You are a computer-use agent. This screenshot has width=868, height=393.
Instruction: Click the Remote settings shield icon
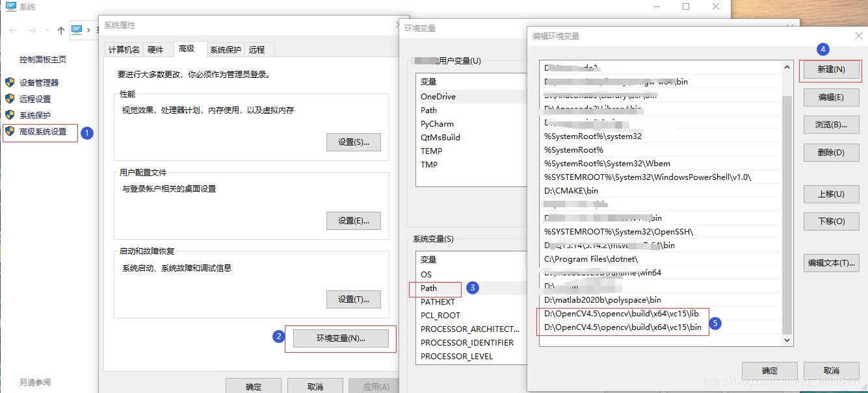(9, 99)
